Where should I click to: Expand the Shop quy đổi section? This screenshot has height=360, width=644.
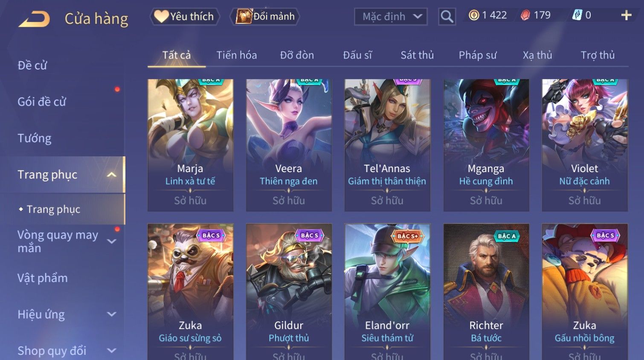(112, 351)
